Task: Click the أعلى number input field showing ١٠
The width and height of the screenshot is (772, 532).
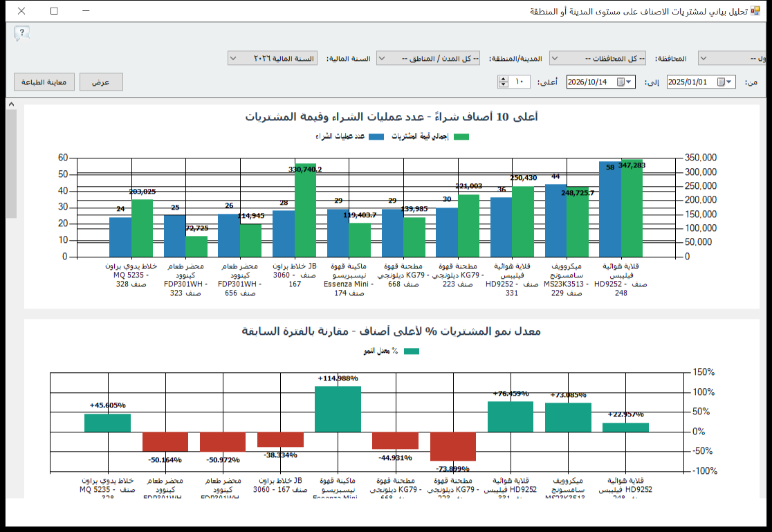Action: pyautogui.click(x=519, y=82)
